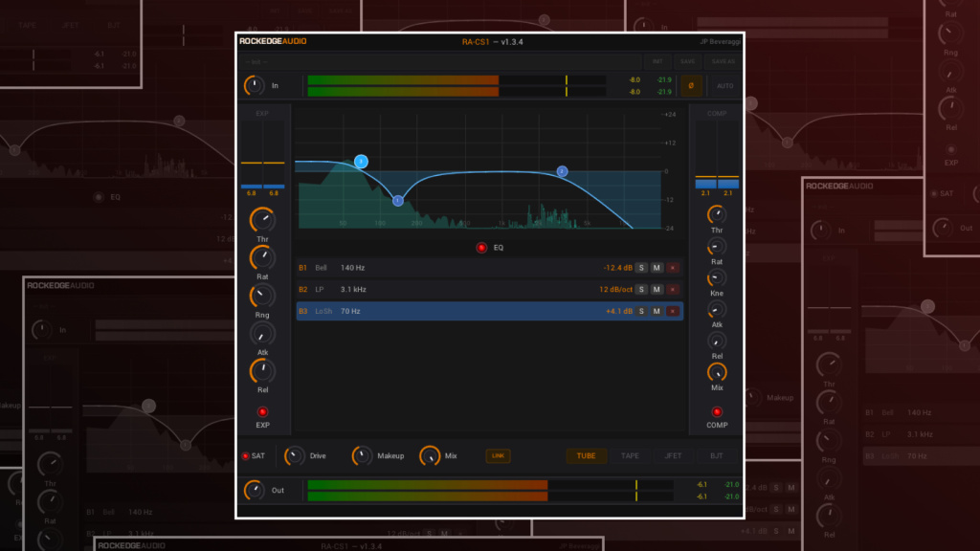This screenshot has height=551, width=980.
Task: Click the JP Beveraggi user label
Action: (x=720, y=42)
